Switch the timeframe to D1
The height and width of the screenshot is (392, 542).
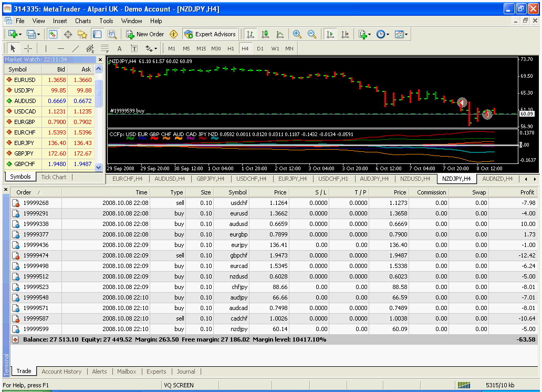coord(260,48)
